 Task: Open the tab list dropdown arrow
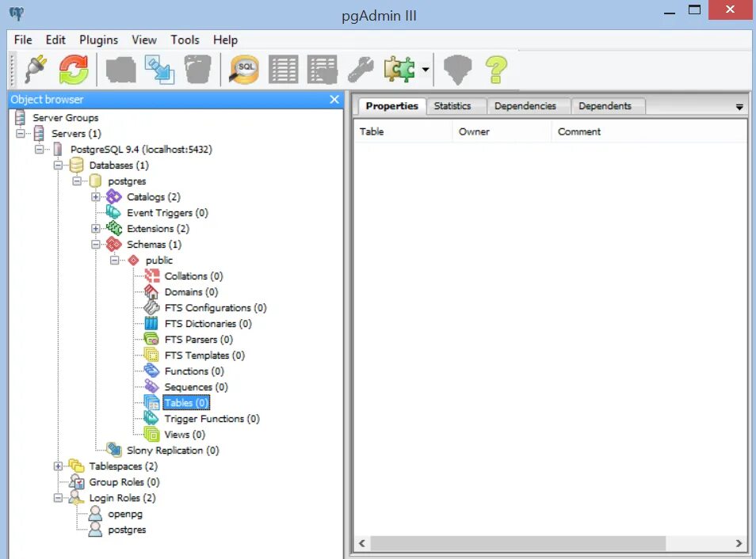coord(739,107)
